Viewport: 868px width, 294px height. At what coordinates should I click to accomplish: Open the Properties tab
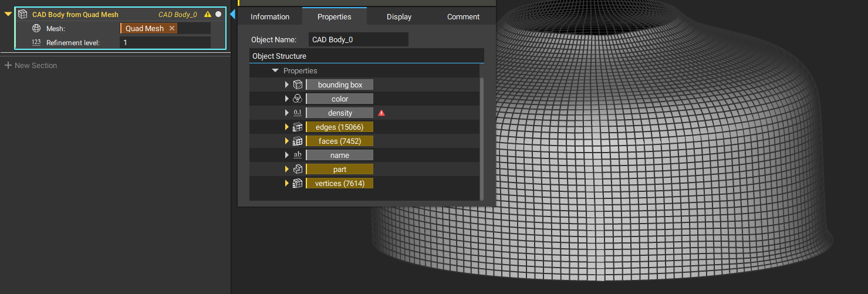[x=335, y=16]
